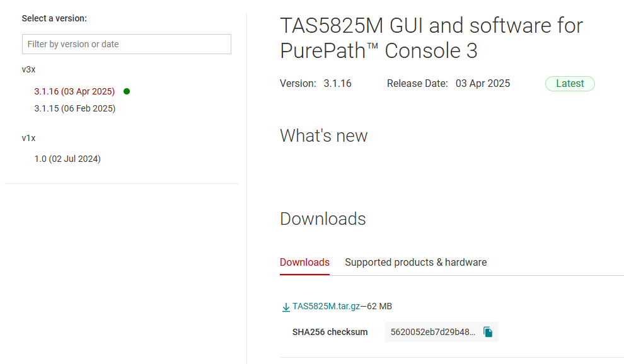This screenshot has height=364, width=624.
Task: Select version 1.0 (02 Jul 2024)
Action: 67,159
